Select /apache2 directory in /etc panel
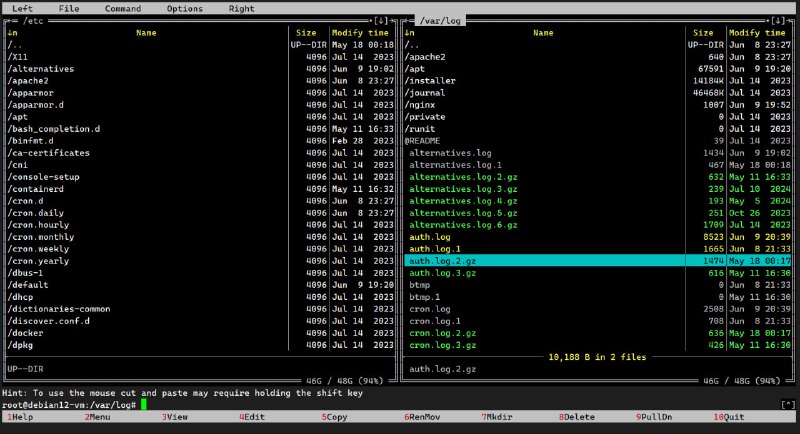The height and width of the screenshot is (434, 800). [x=147, y=81]
